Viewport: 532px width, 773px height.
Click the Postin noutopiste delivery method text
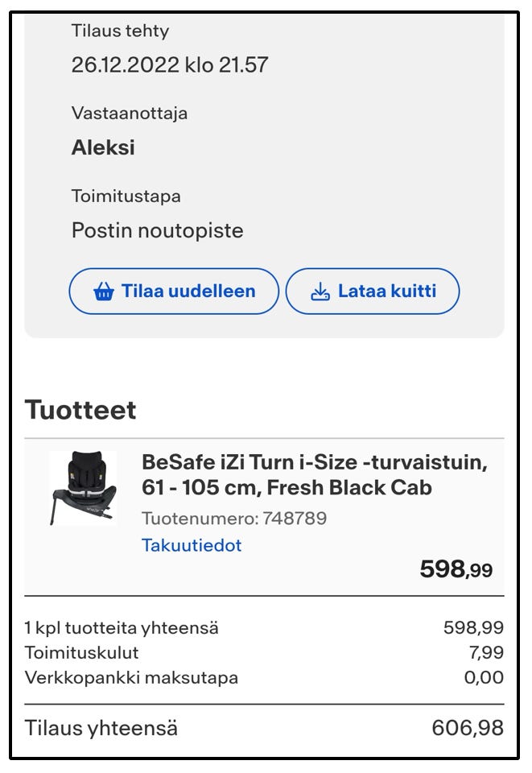pyautogui.click(x=157, y=231)
